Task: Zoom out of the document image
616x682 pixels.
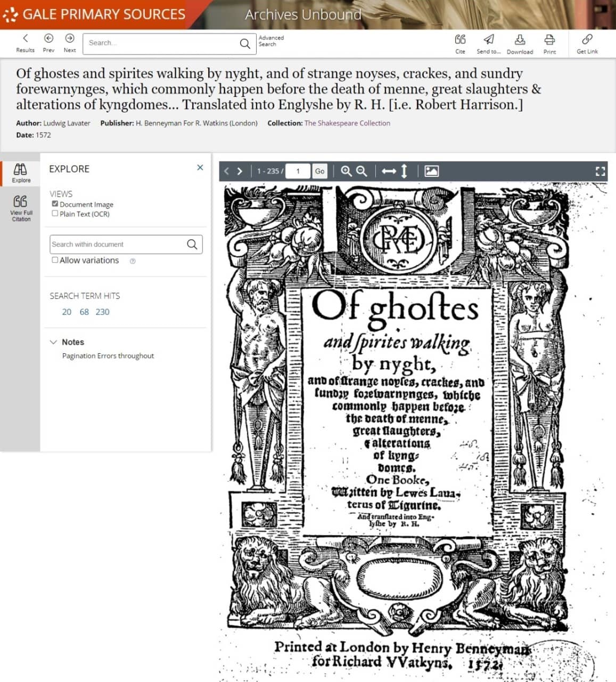Action: pyautogui.click(x=362, y=171)
